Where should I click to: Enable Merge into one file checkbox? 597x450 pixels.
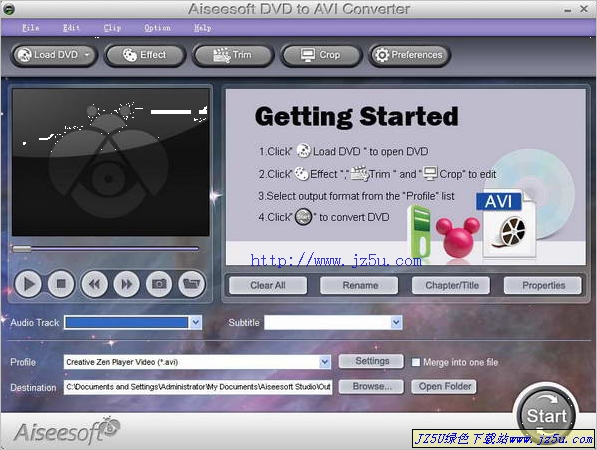click(416, 362)
